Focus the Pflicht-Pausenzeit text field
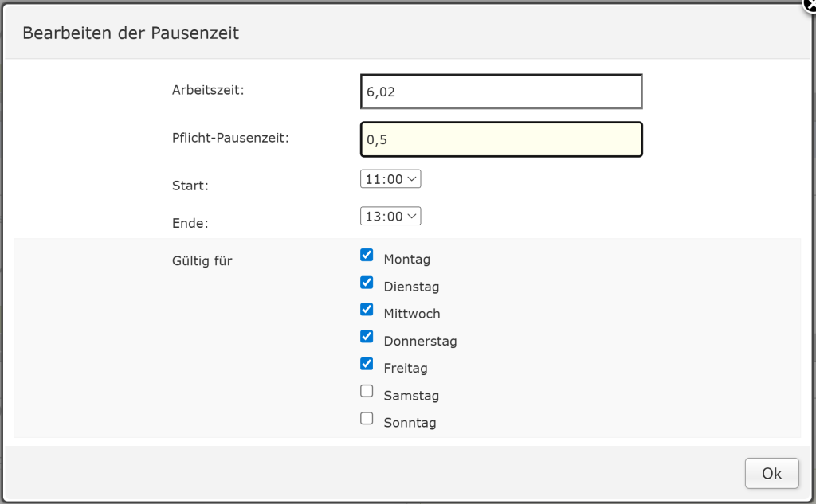 501,140
